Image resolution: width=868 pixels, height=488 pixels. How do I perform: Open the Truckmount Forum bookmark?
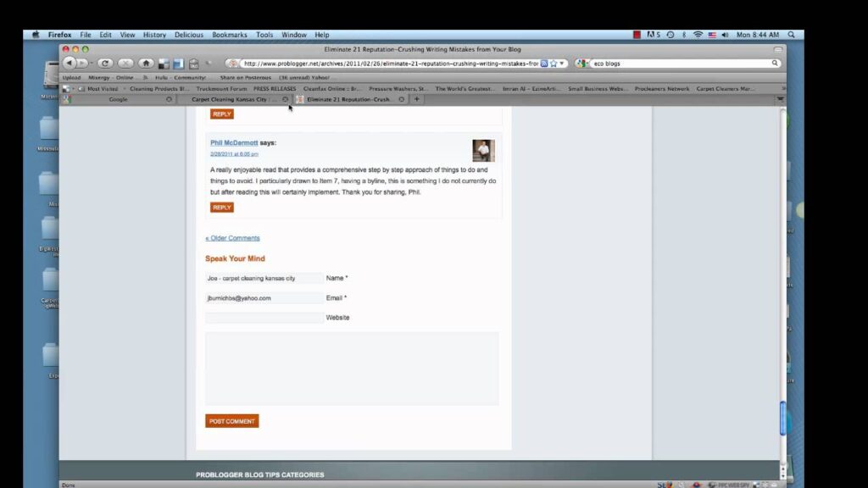221,88
